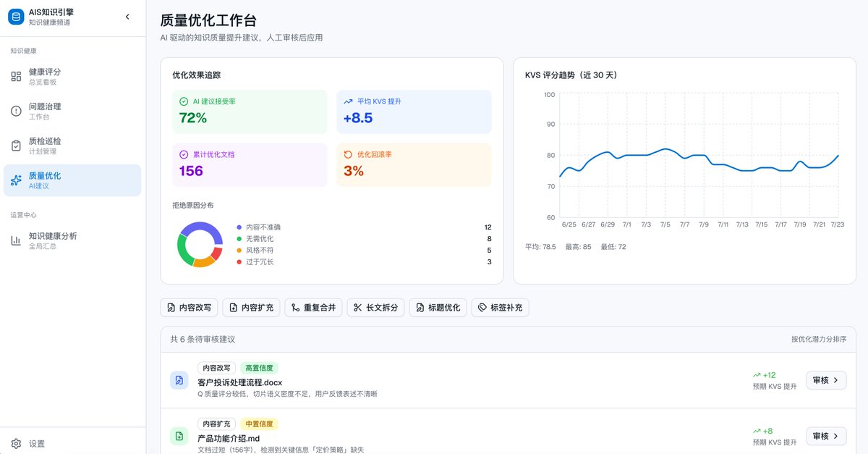Click the 过于冗长 legend label
This screenshot has width=868, height=454.
tap(260, 262)
